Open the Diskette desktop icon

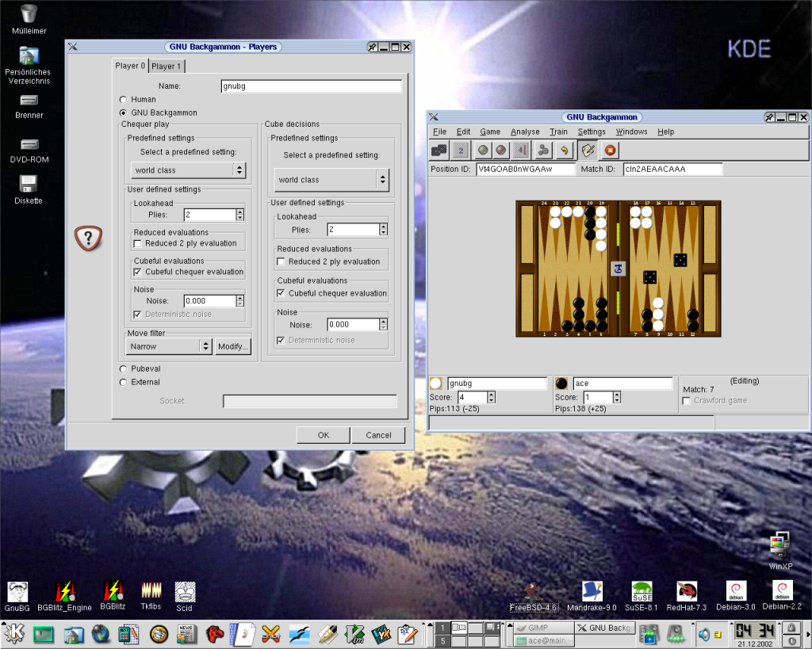pos(29,189)
